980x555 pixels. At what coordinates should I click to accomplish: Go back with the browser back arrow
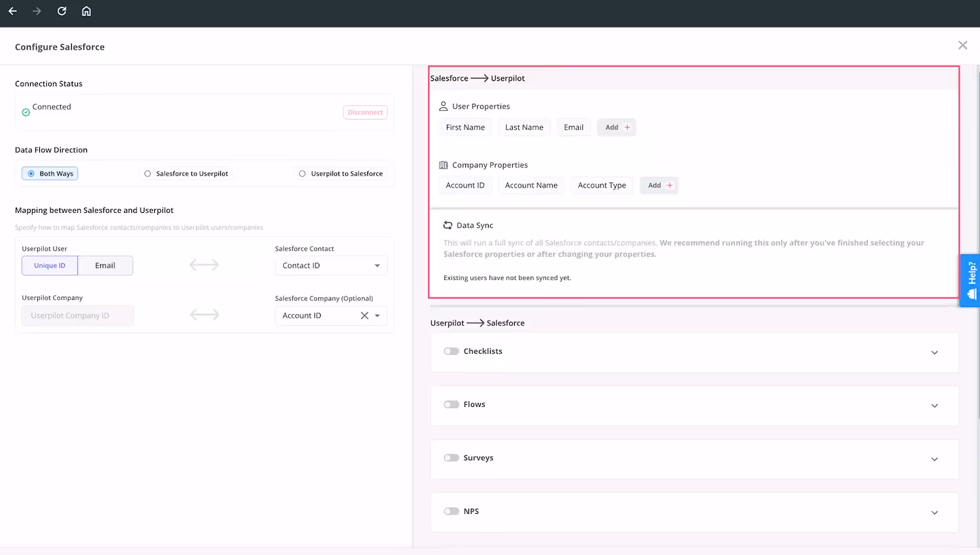pos(12,11)
